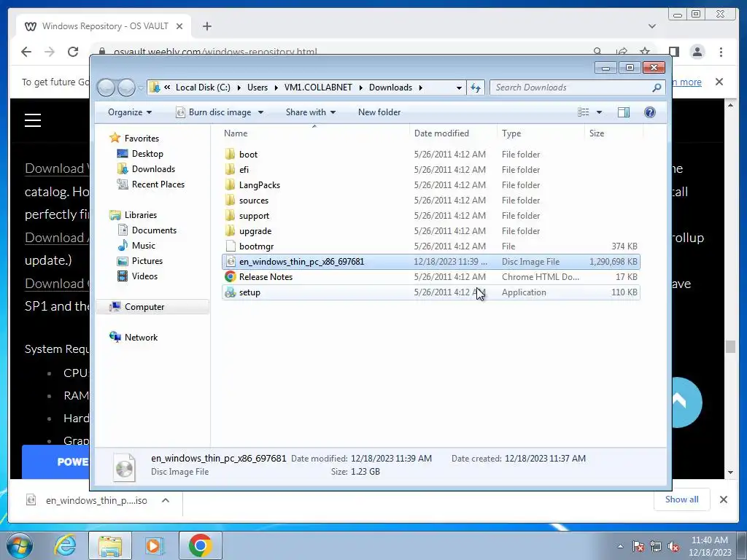Select Computer in navigation pane

point(144,307)
